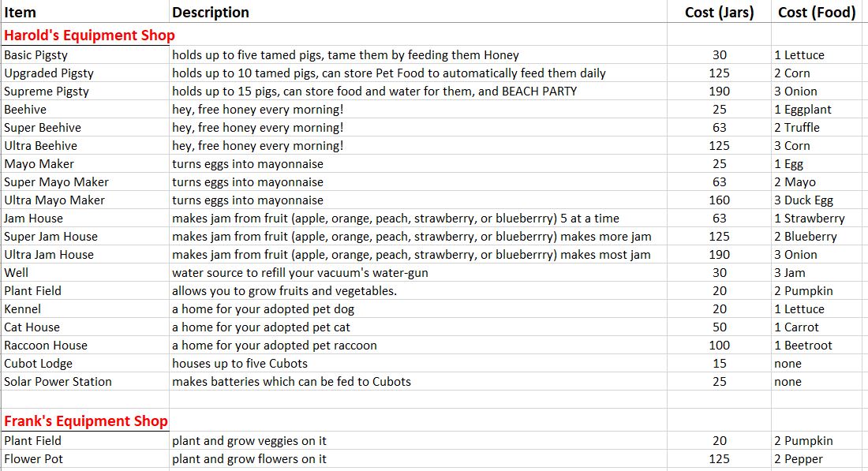Select the 'Super Beehive' item cell
868x471 pixels.
pos(43,128)
